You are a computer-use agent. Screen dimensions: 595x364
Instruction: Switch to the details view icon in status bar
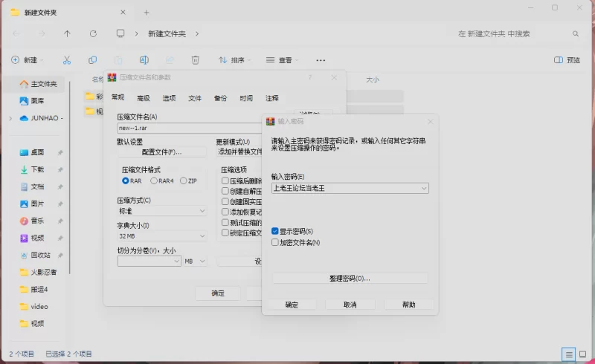[568, 354]
